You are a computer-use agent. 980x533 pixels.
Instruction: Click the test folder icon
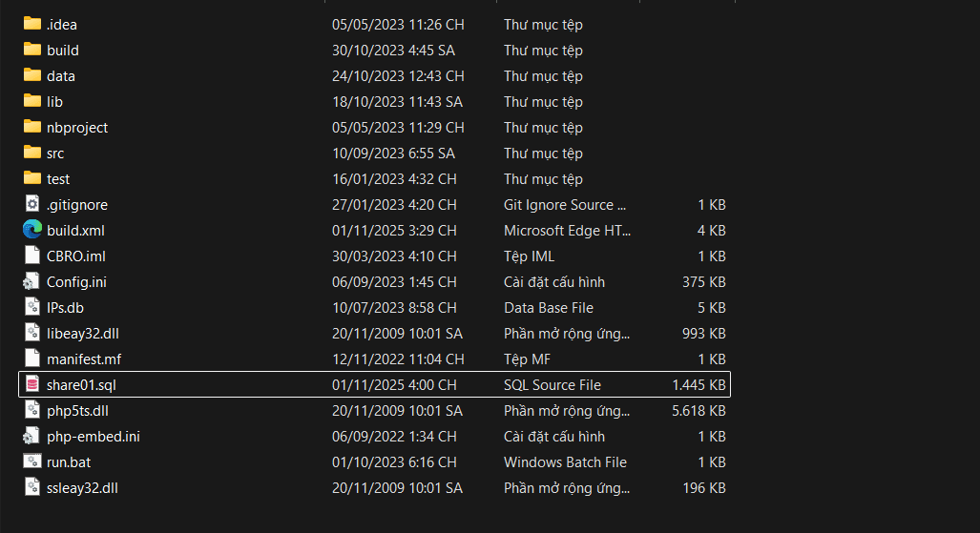tap(31, 178)
